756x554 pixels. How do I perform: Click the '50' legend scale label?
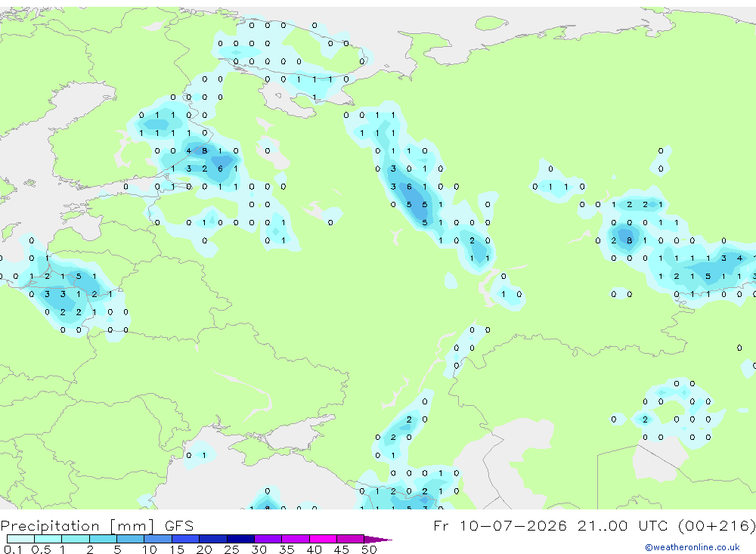(369, 549)
